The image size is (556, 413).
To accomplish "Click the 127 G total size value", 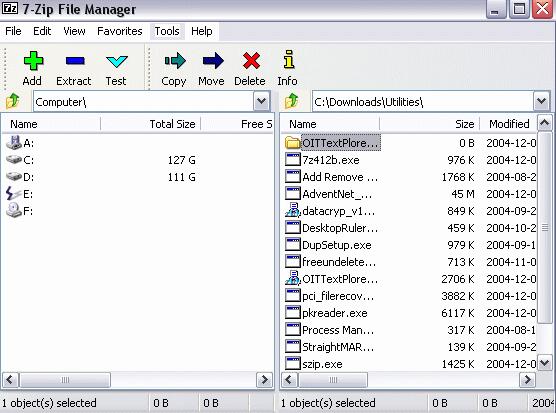I will coord(182,160).
